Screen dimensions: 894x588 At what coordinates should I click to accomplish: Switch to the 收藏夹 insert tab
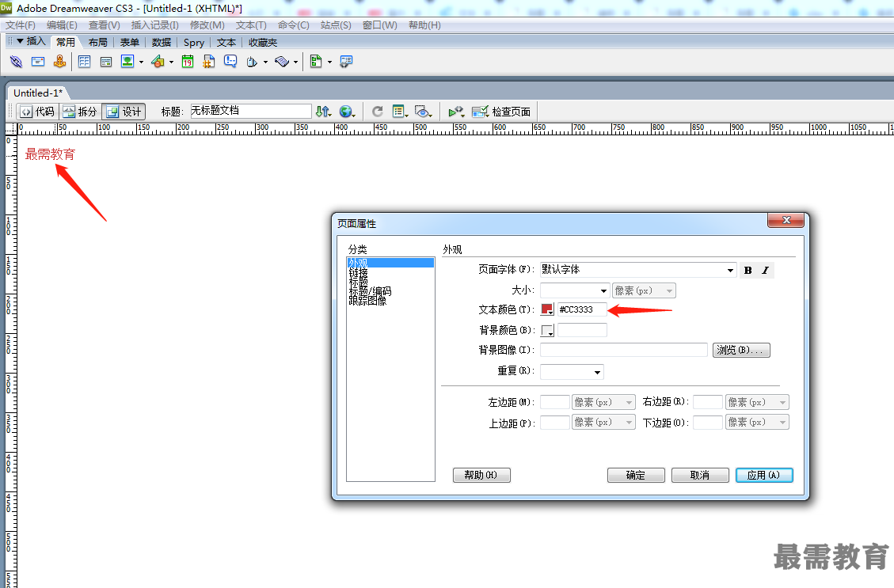(263, 42)
